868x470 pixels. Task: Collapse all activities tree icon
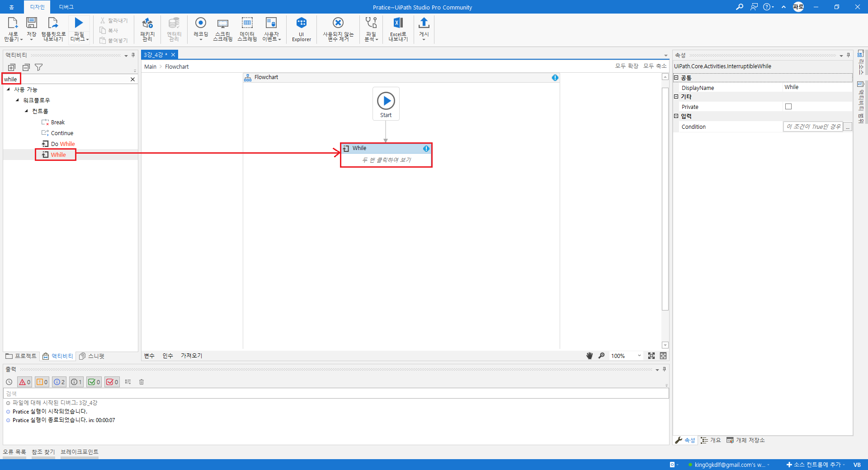click(26, 67)
